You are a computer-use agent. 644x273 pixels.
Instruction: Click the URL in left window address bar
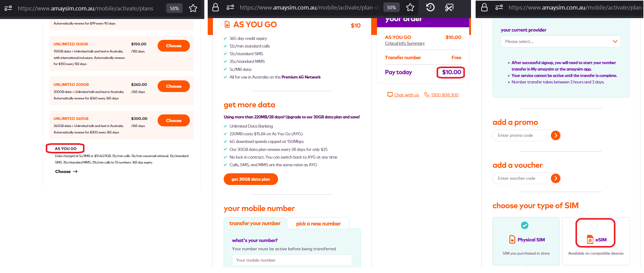point(85,8)
